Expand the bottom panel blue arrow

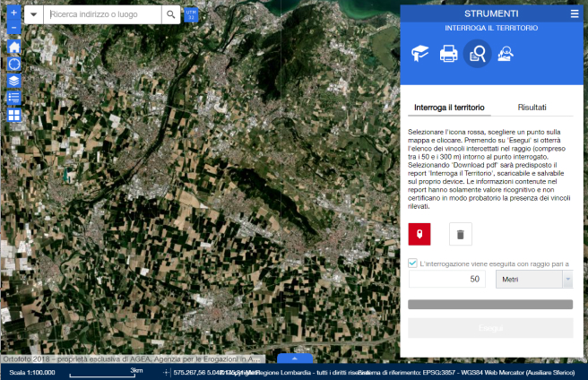coord(295,358)
